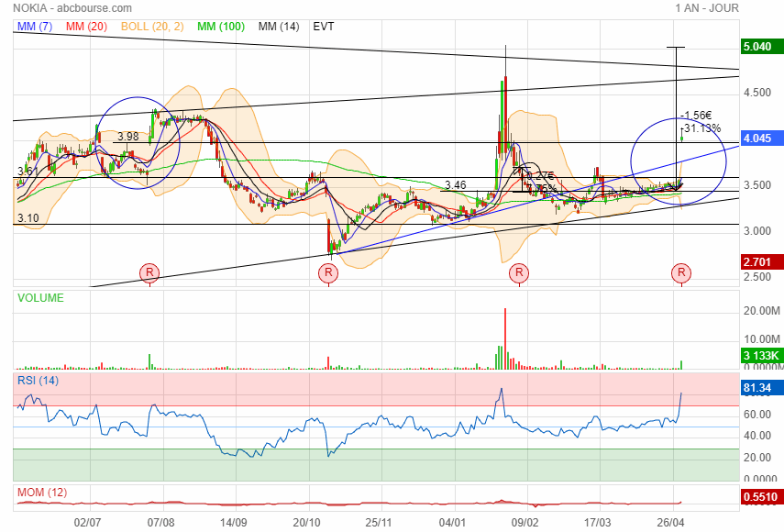Click the 20.00M volume axis value
This screenshot has height=532, width=784.
[761, 311]
